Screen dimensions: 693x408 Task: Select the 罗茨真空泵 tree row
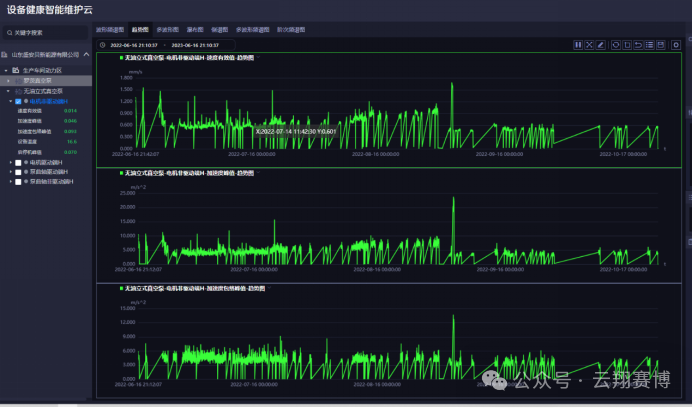[x=46, y=81]
